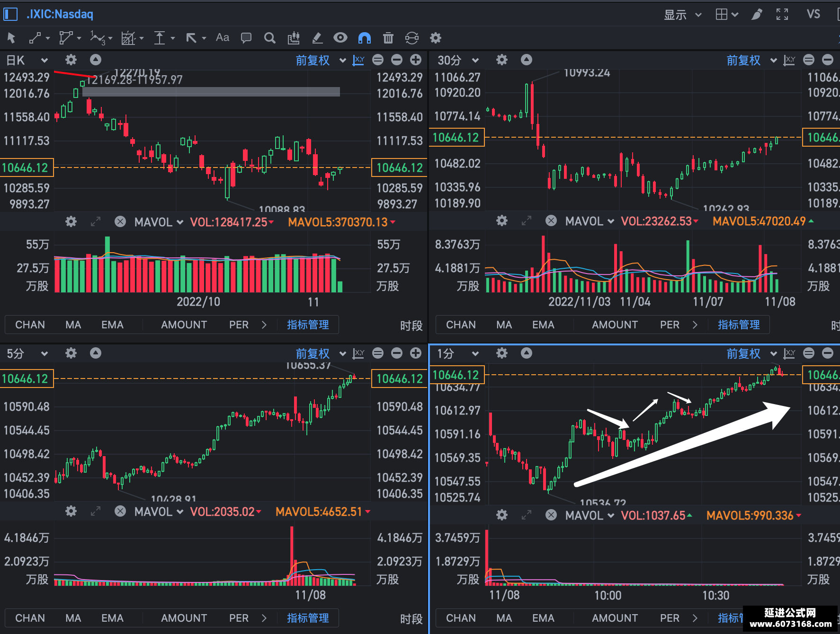The height and width of the screenshot is (634, 840).
Task: Toggle XY axis icon in 5分 panel
Action: (x=359, y=353)
